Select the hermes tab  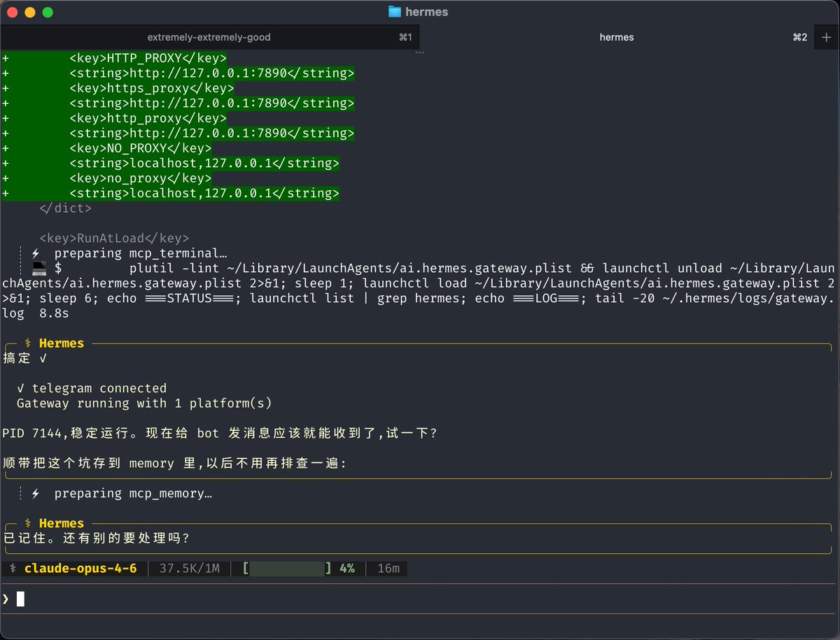[x=617, y=37]
